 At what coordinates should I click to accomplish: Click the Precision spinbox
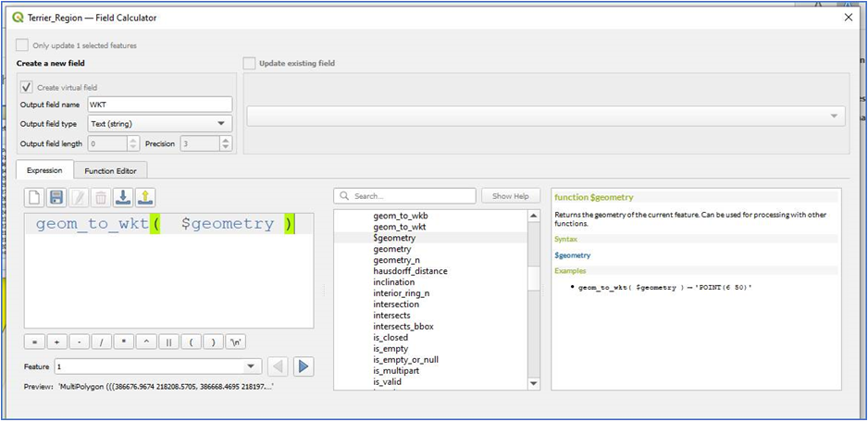205,144
